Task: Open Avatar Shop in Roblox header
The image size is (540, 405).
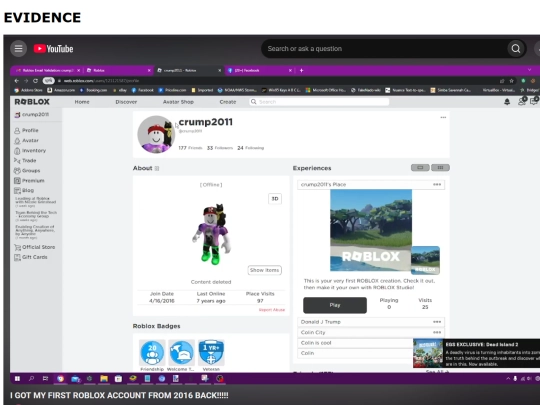Action: pos(178,102)
